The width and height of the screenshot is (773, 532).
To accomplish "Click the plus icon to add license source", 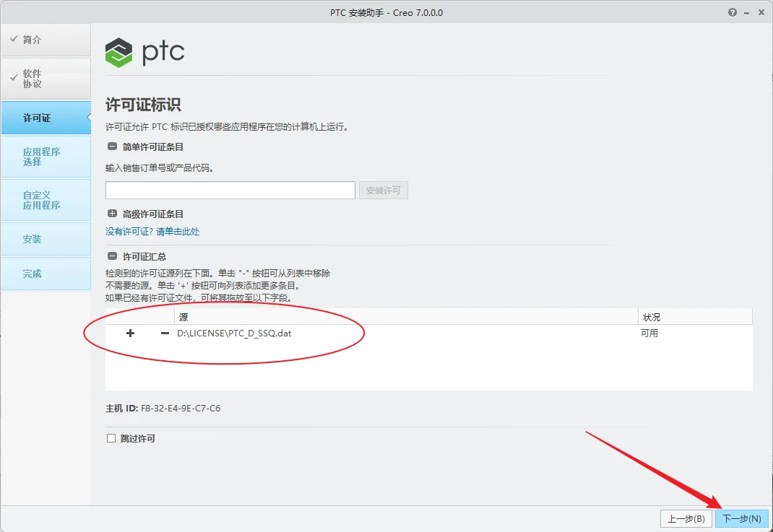I will pyautogui.click(x=130, y=333).
